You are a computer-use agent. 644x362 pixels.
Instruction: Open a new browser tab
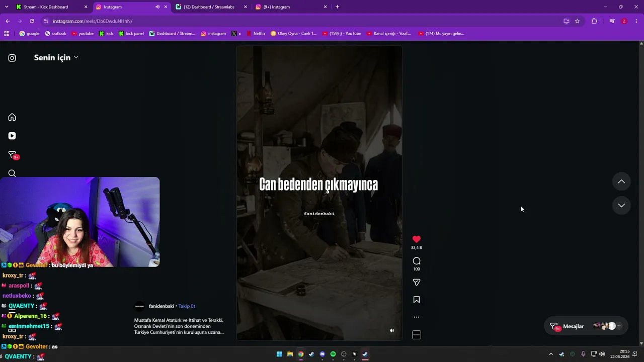coord(337,7)
